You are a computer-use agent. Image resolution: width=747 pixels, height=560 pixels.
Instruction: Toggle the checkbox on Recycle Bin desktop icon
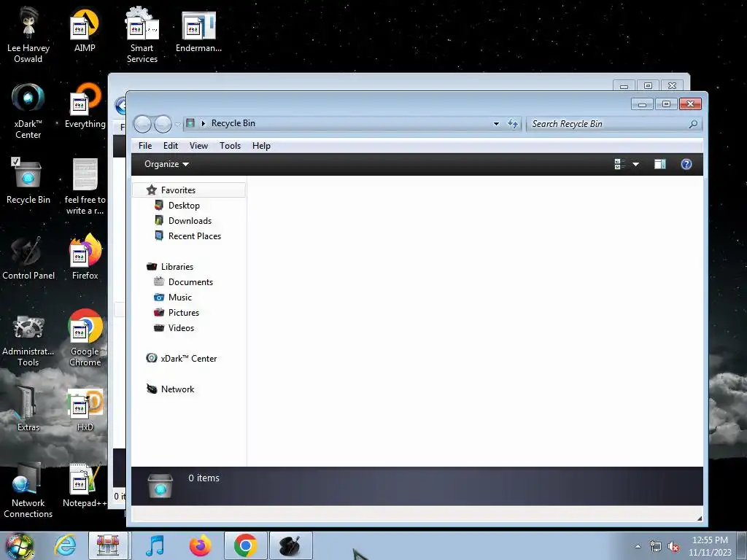click(15, 161)
